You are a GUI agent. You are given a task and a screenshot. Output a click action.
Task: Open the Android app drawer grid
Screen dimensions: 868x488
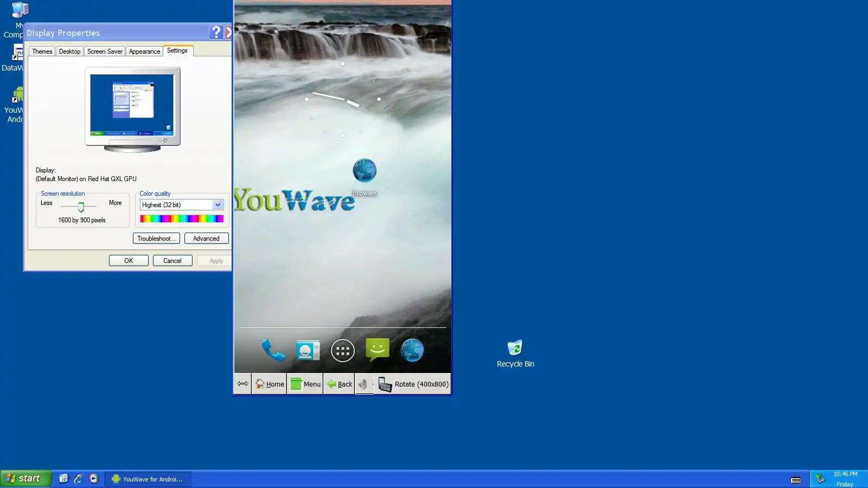pyautogui.click(x=343, y=351)
